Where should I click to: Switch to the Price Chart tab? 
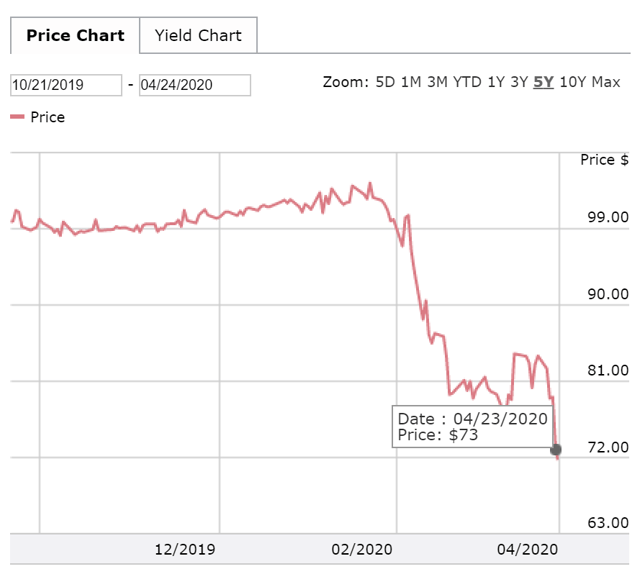click(75, 36)
